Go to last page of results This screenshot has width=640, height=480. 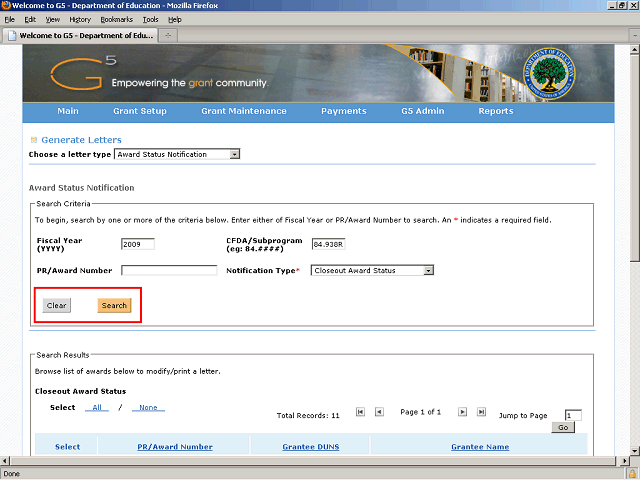point(481,412)
